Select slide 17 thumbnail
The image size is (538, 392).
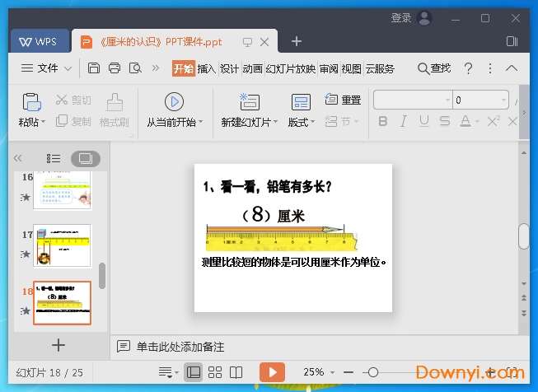pyautogui.click(x=62, y=245)
